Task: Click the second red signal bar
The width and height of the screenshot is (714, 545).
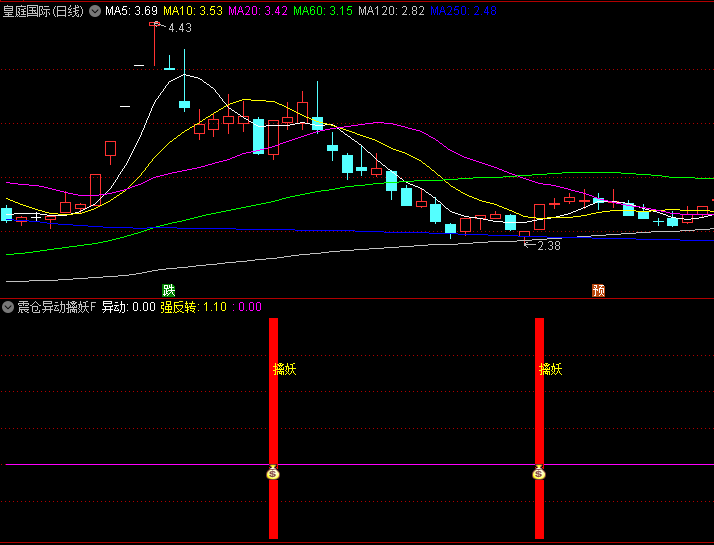Action: [539, 428]
